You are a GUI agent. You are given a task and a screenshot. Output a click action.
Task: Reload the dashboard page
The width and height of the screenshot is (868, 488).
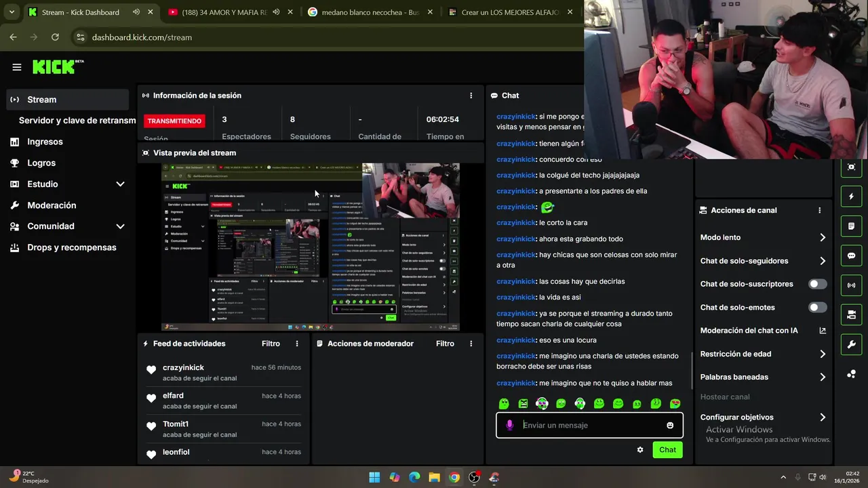pos(55,37)
